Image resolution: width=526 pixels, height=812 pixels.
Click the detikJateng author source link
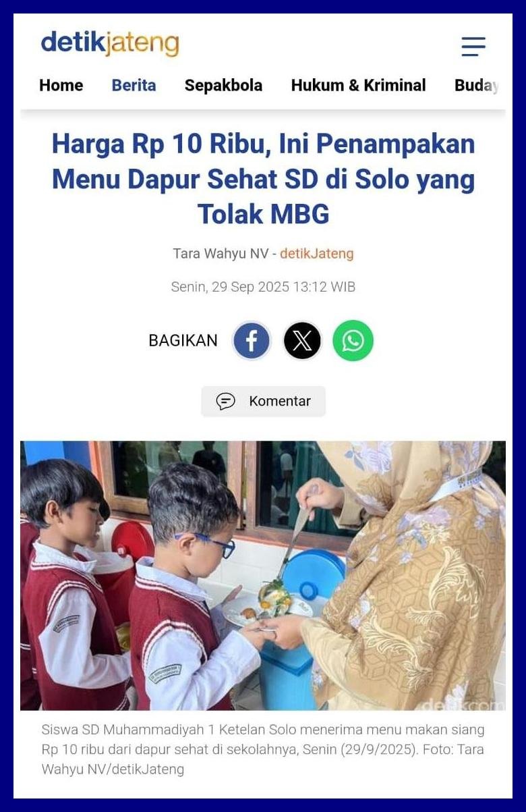coord(317,254)
